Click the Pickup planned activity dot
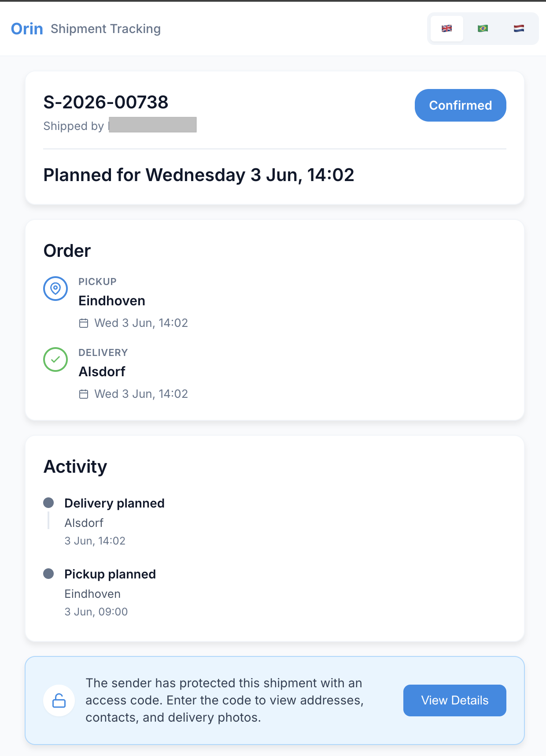546x756 pixels. [48, 574]
